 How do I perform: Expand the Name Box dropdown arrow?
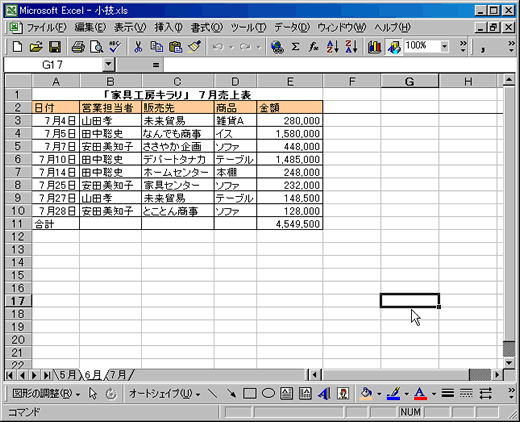108,64
